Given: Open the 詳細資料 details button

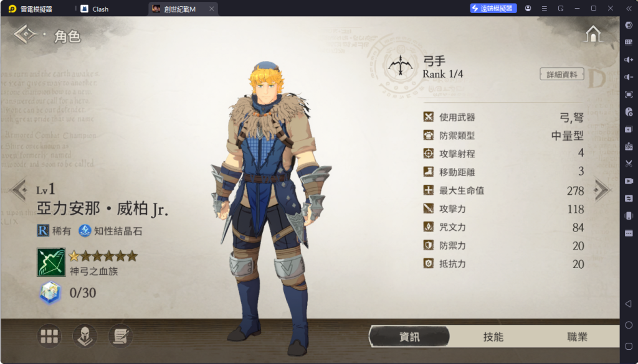Looking at the screenshot, I should pyautogui.click(x=561, y=75).
